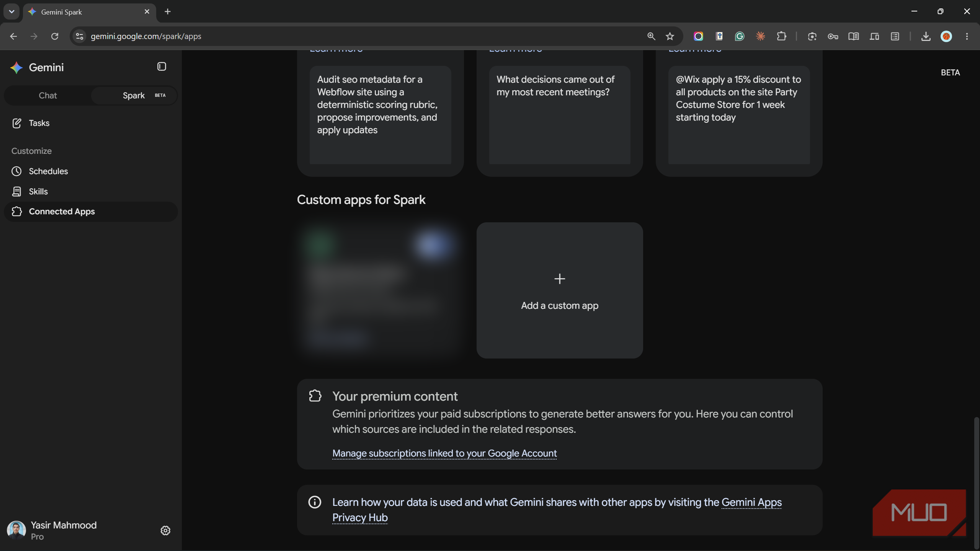Open the zoom magnifier icon in address bar
The image size is (980, 551).
pyautogui.click(x=651, y=36)
